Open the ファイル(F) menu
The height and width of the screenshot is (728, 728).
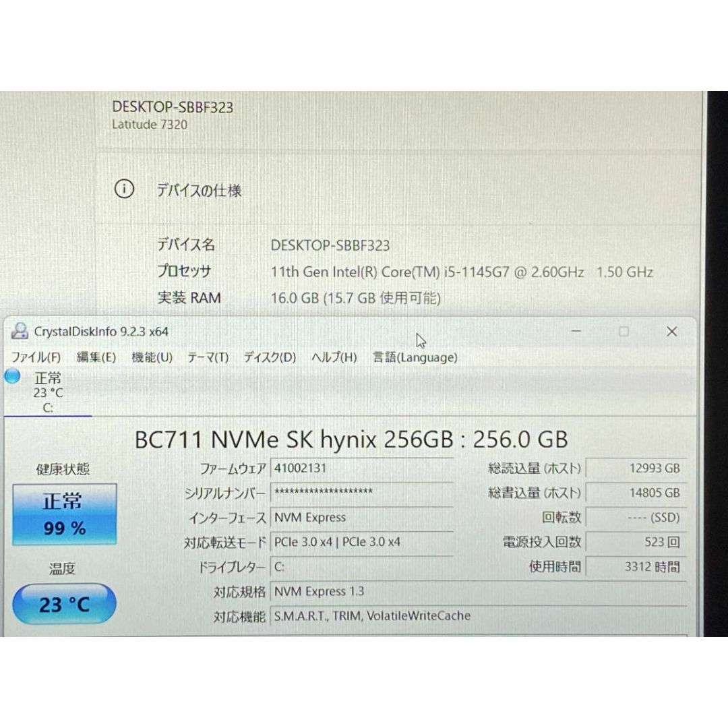click(x=36, y=357)
